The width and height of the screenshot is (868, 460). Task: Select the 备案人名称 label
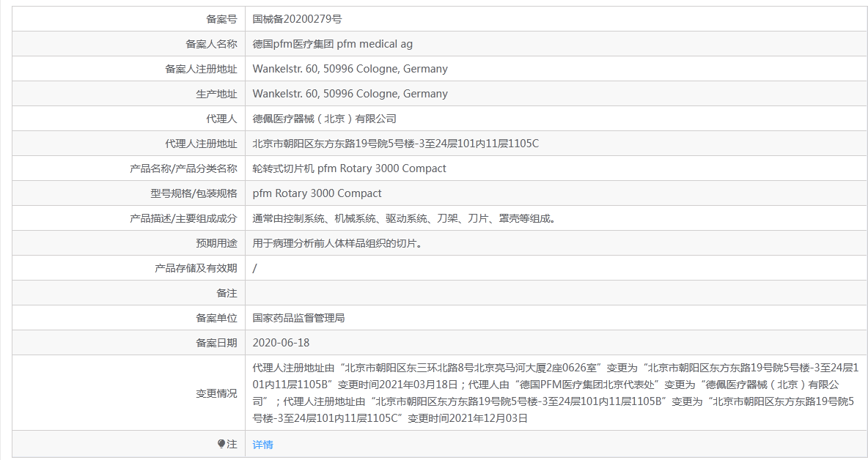coord(211,44)
